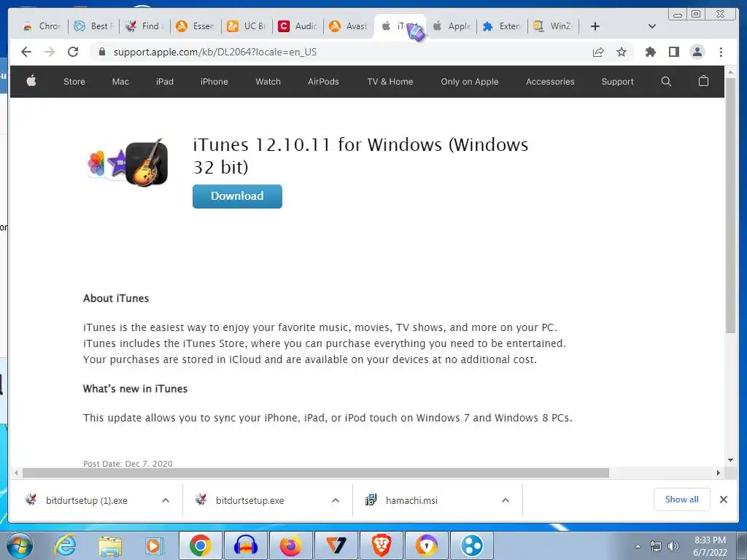Open AirPods in Apple navigation
Image resolution: width=747 pixels, height=560 pixels.
point(323,82)
